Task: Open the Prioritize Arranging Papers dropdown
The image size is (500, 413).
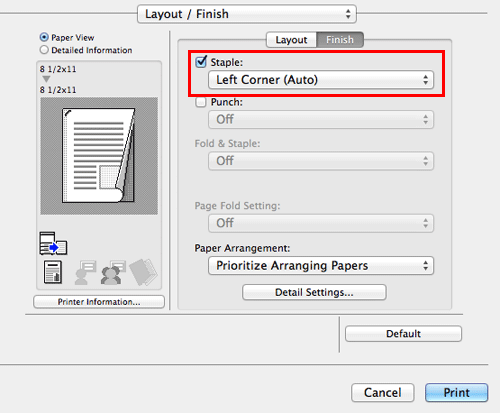Action: click(321, 266)
